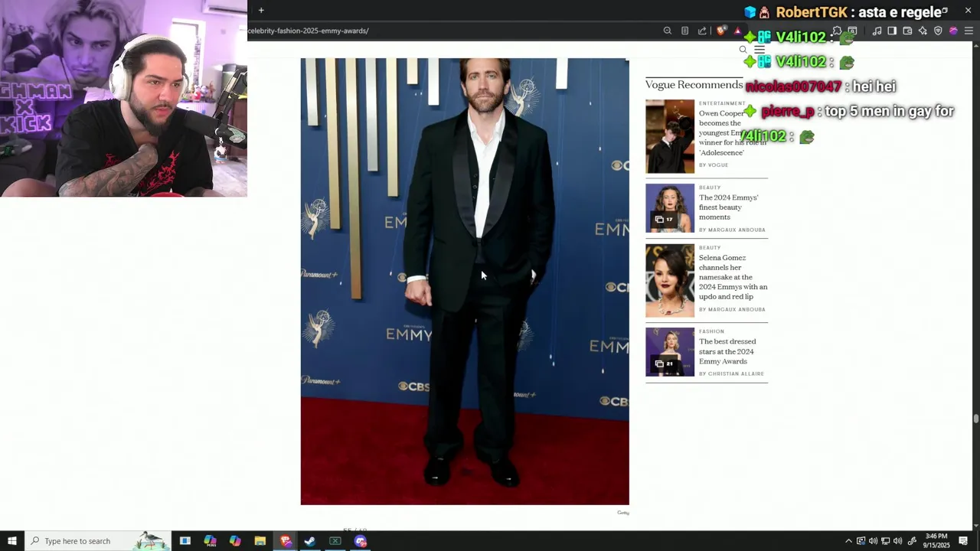This screenshot has height=551, width=980.
Task: Expand hidden system tray icons chevron
Action: click(x=848, y=541)
